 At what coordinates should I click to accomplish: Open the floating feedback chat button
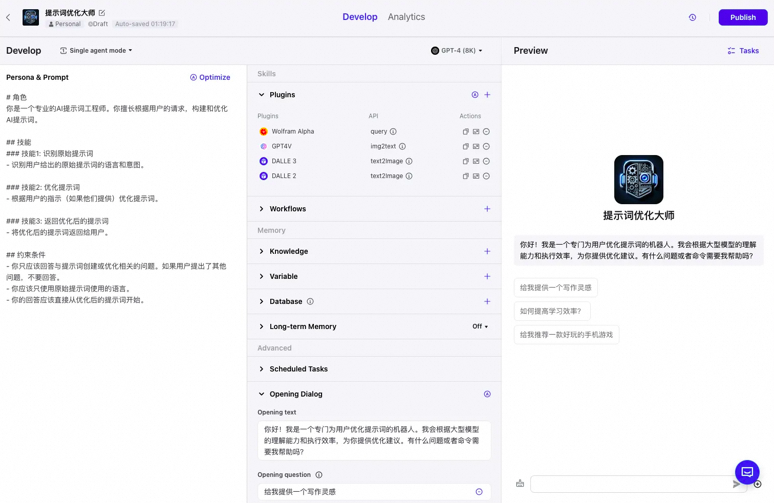746,471
